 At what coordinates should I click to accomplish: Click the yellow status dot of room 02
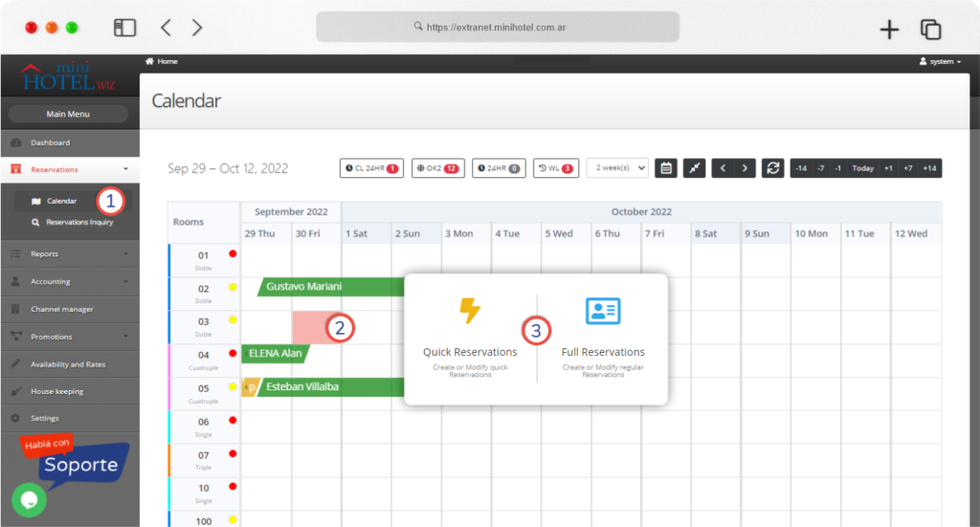(233, 287)
